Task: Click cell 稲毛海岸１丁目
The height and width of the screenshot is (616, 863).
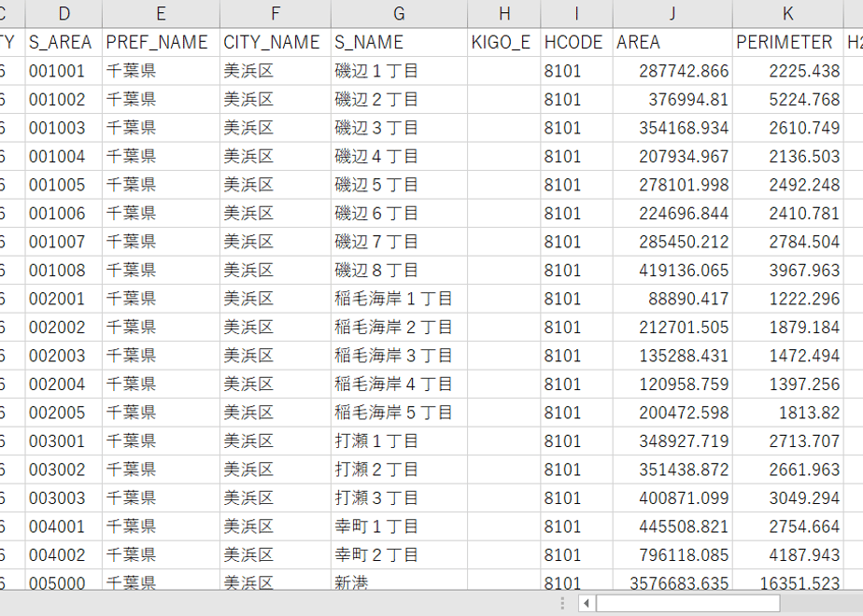Action: (x=399, y=299)
